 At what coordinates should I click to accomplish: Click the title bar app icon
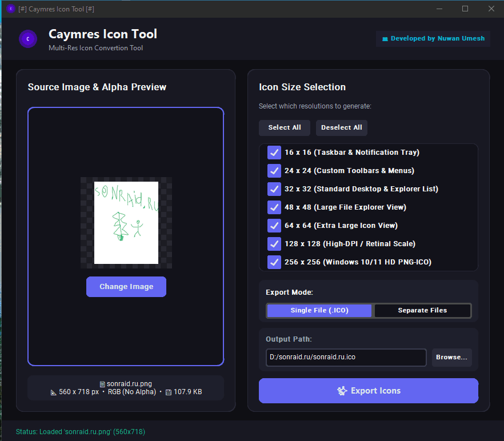[x=11, y=9]
